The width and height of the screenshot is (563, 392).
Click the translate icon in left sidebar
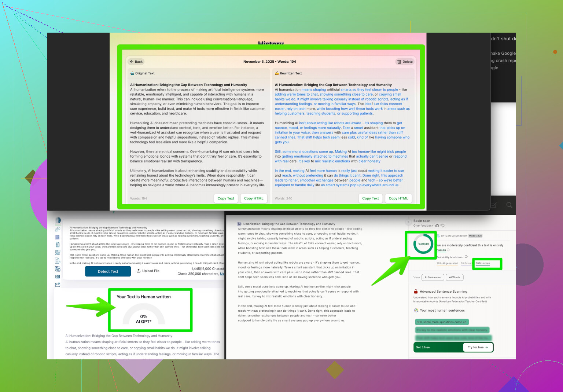[x=58, y=269]
